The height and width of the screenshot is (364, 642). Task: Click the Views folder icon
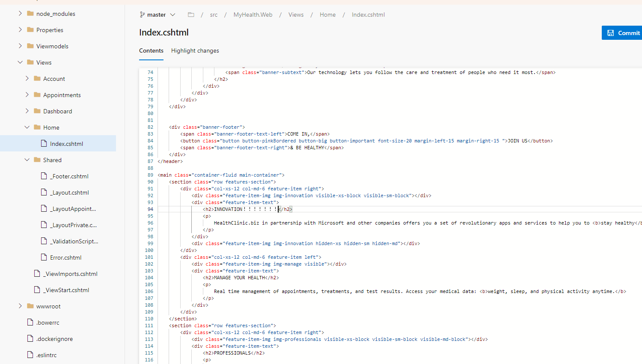coord(30,62)
